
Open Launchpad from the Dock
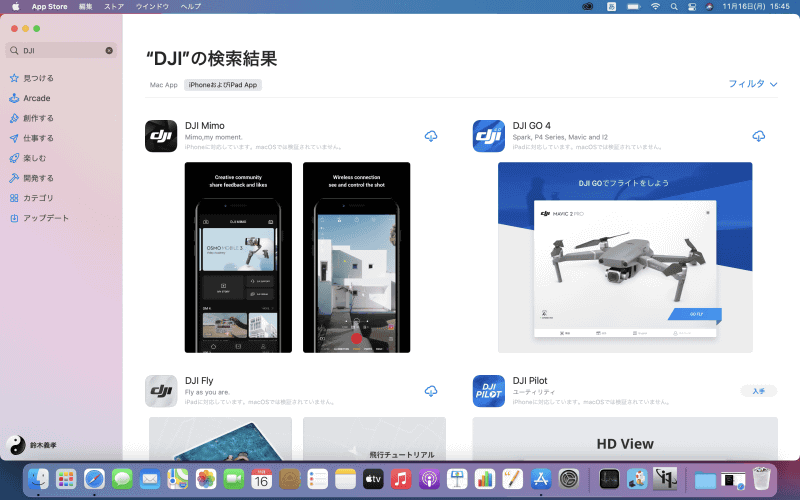click(66, 479)
